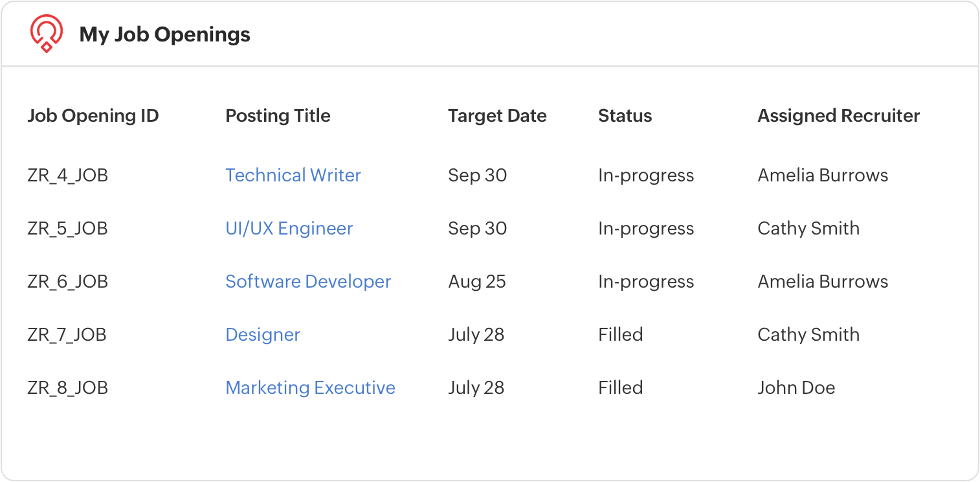Click recruiter John Doe for Marketing Executive
The width and height of the screenshot is (980, 482).
797,387
